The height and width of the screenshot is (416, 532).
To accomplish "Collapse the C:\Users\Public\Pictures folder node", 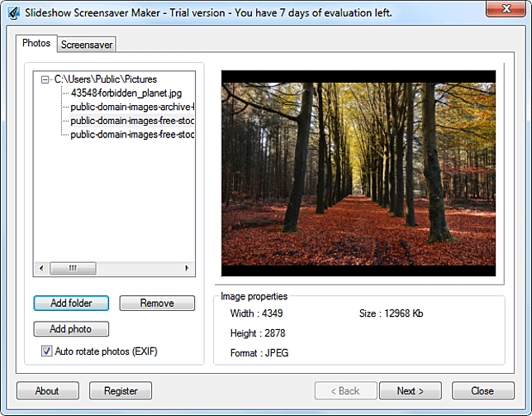I will tap(45, 79).
